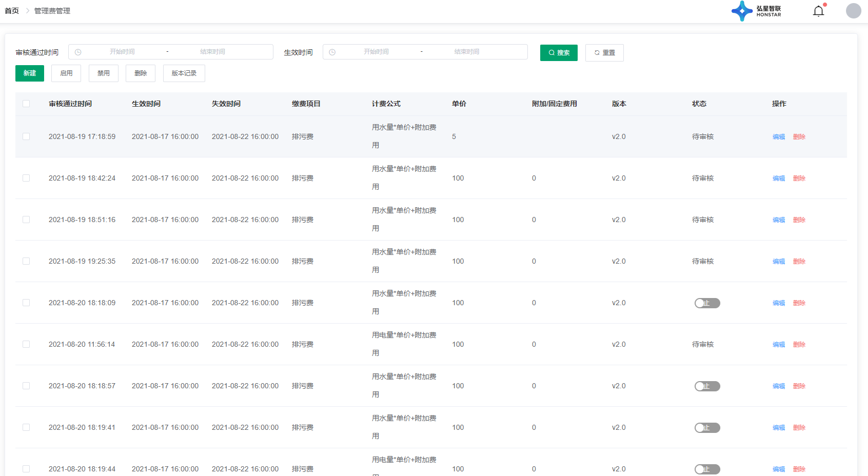Click clock icon in 审核通过时间 date range

click(x=78, y=52)
